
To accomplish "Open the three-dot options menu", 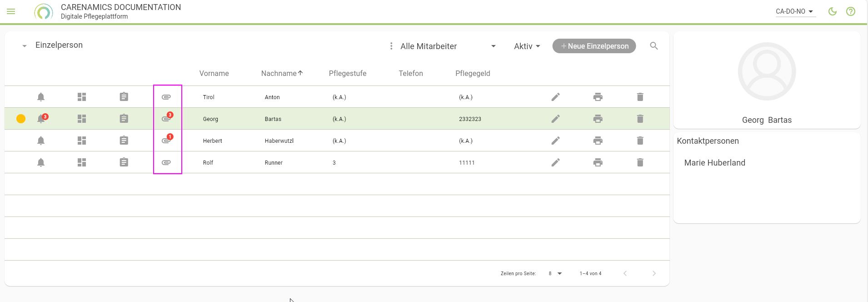I will click(391, 46).
